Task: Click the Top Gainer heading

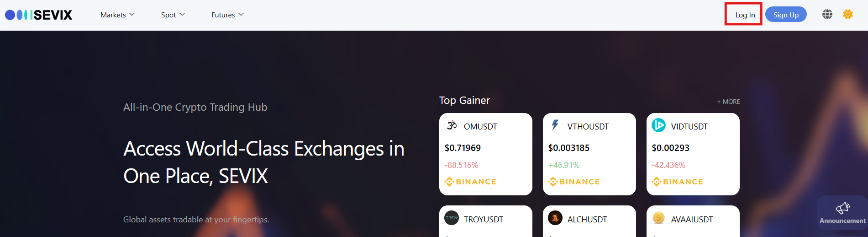Action: [464, 101]
